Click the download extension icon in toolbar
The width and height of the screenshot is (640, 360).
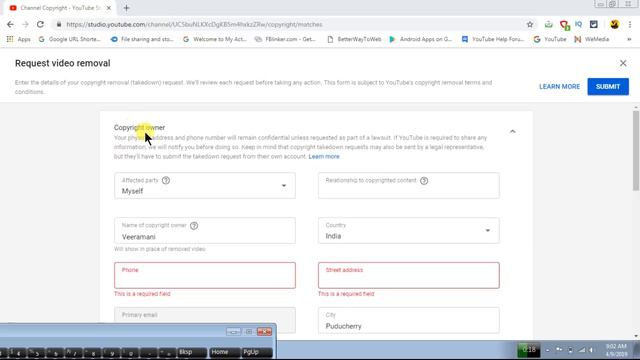[549, 24]
